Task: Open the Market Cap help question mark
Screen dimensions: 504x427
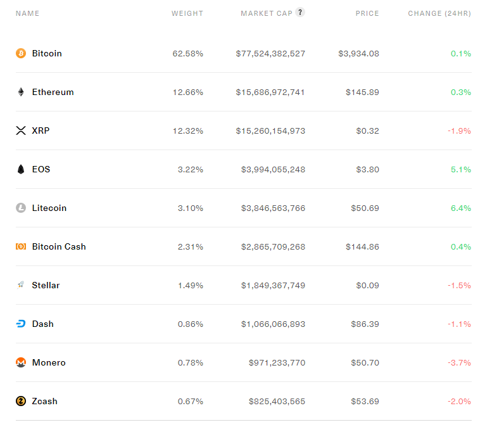Action: pyautogui.click(x=300, y=12)
